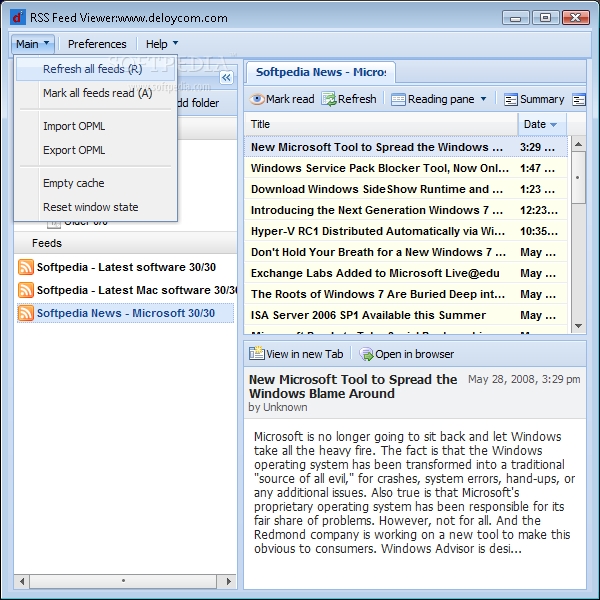Open article New Microsoft Tool to Spread the Windows

(406, 147)
